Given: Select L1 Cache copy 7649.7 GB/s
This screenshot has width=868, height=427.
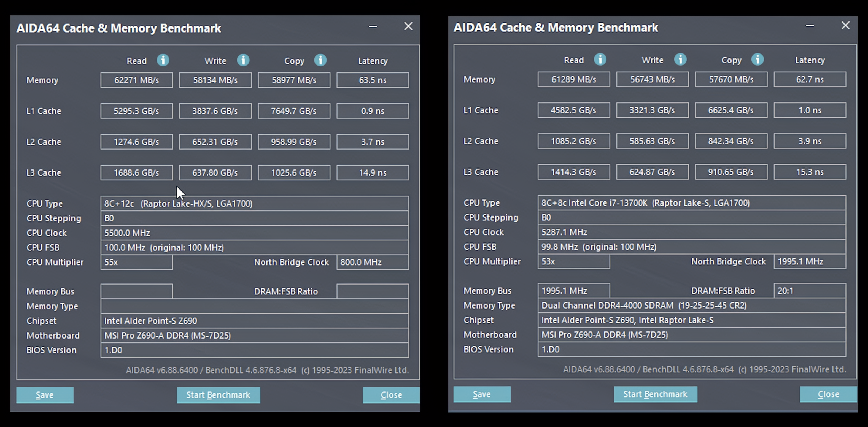Looking at the screenshot, I should [x=294, y=111].
